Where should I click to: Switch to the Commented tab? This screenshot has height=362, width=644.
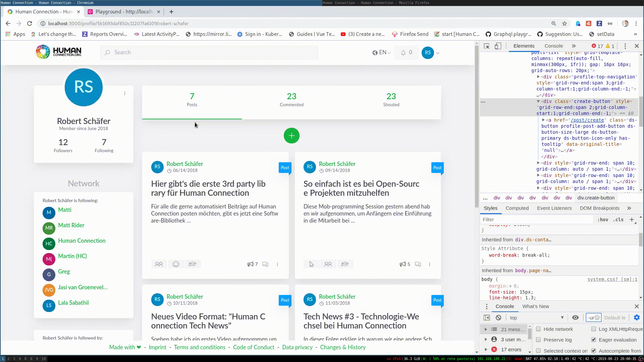click(291, 100)
